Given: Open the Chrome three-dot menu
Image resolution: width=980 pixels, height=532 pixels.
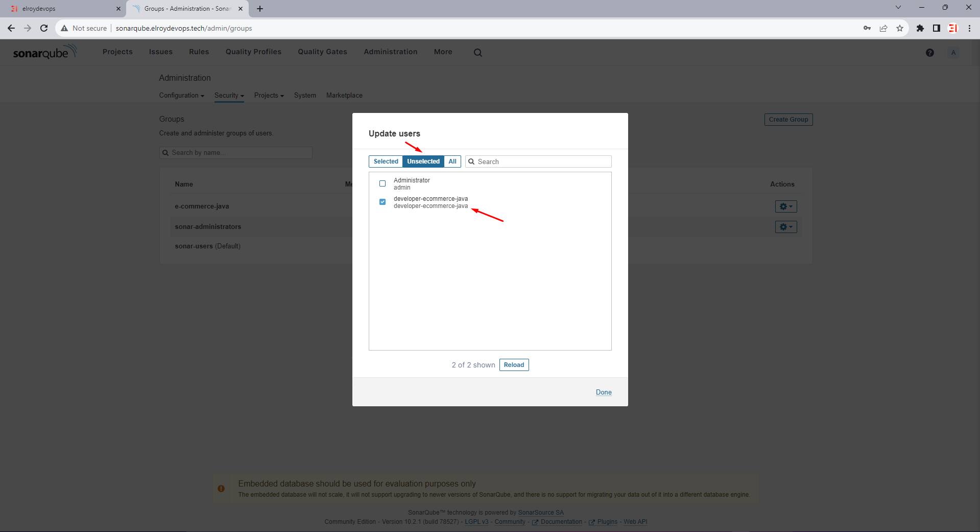Looking at the screenshot, I should [x=969, y=28].
